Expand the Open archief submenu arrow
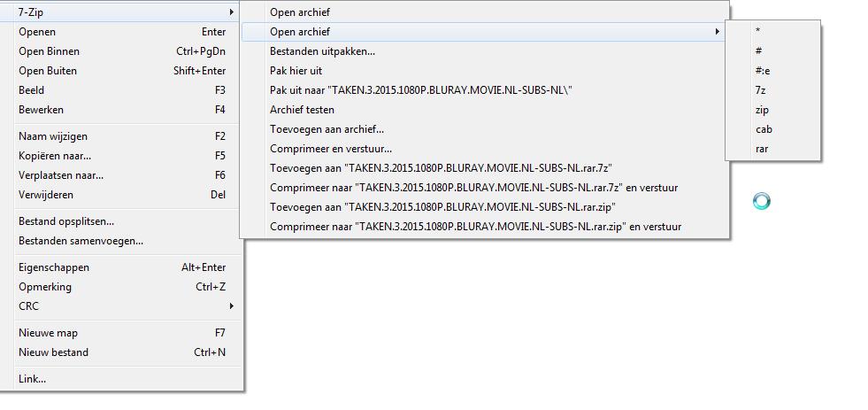The image size is (868, 410). coord(718,32)
